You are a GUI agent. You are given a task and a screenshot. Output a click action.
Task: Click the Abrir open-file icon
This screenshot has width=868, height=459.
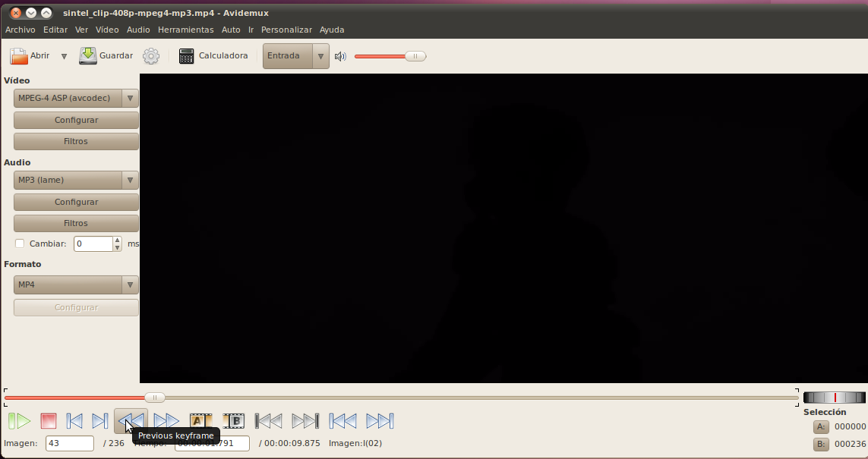19,56
